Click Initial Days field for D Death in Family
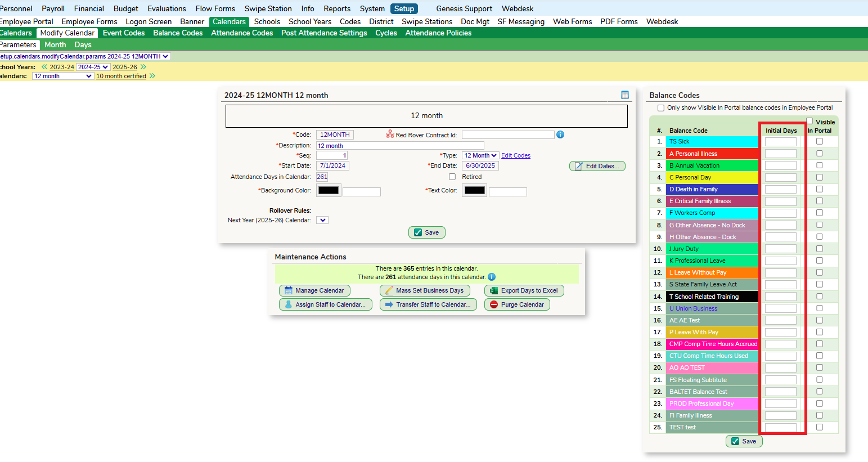The width and height of the screenshot is (868, 462). [781, 189]
